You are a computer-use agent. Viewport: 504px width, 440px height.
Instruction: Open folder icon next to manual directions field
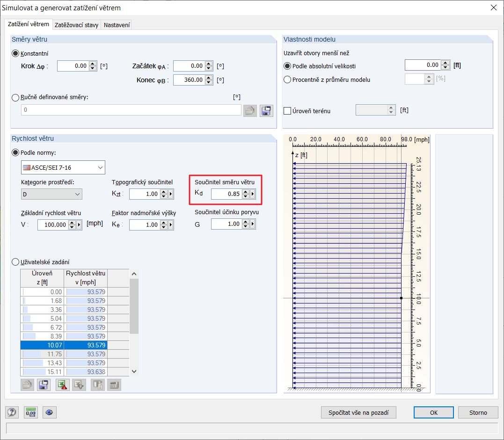(250, 111)
